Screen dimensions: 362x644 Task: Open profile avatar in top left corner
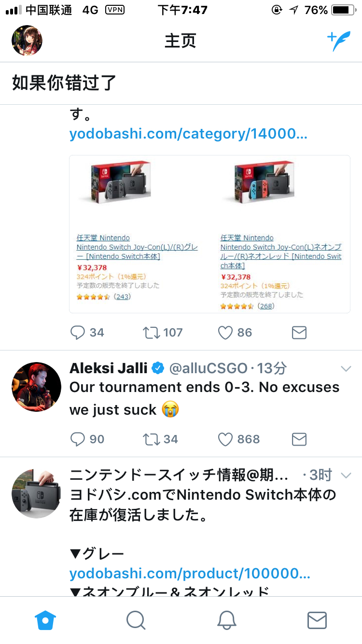click(27, 41)
